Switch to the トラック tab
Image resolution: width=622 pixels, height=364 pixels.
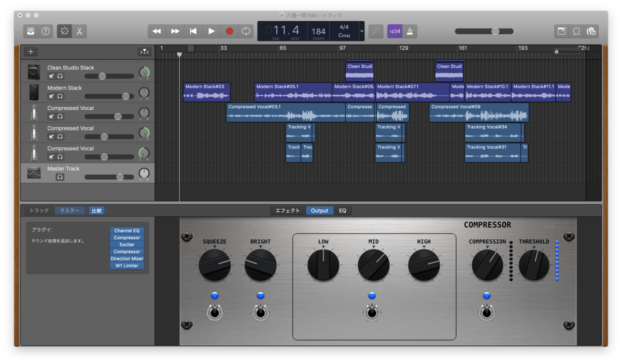click(39, 211)
